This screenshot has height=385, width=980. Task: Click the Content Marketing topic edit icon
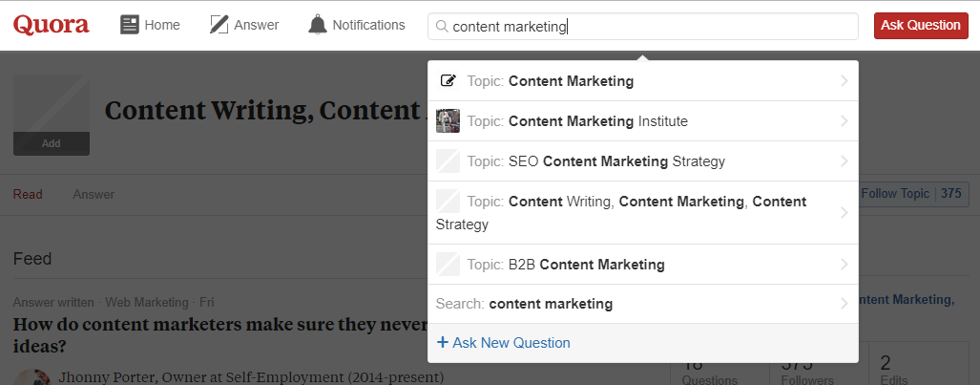tap(448, 81)
